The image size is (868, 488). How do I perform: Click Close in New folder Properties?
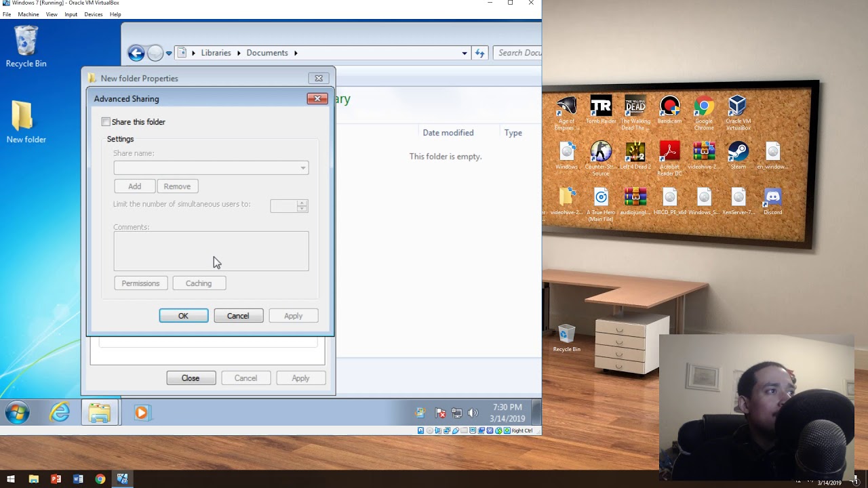point(191,378)
